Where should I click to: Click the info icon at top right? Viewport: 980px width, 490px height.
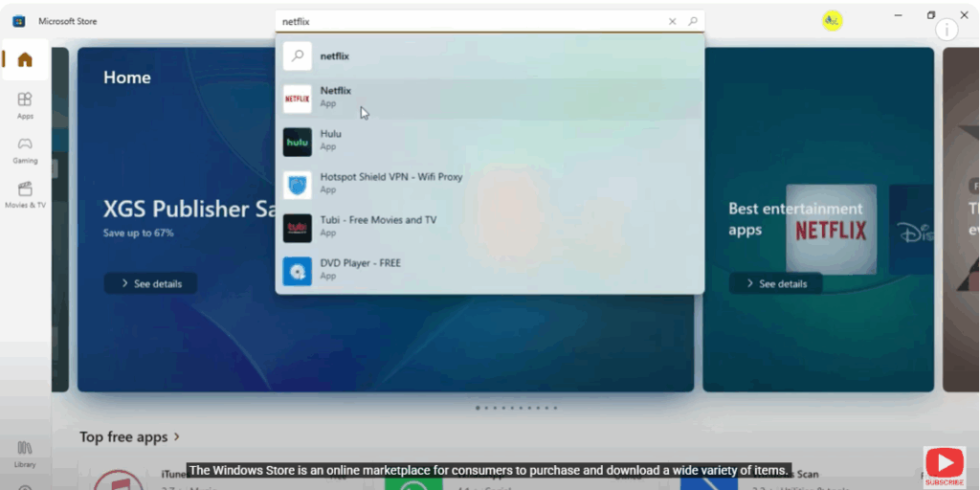[947, 30]
